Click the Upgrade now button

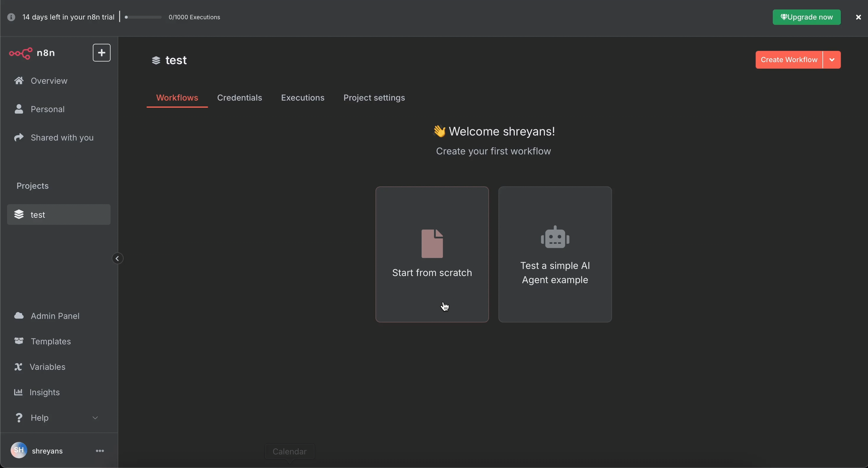click(x=806, y=17)
